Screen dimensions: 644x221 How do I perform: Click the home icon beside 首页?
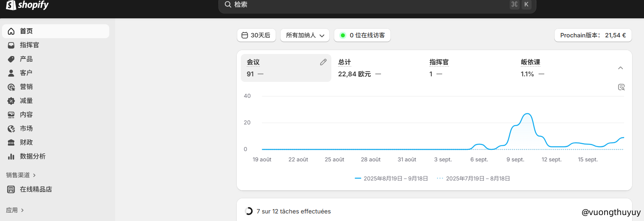coord(11,31)
